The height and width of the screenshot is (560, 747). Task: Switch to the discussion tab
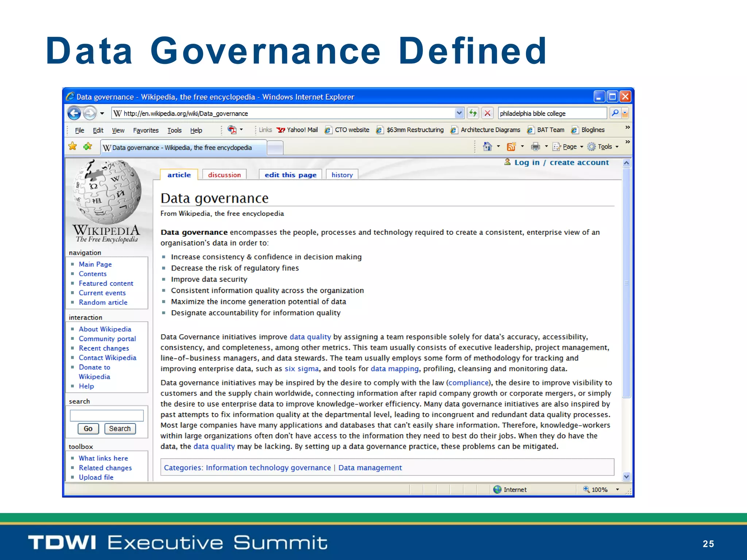(x=224, y=175)
